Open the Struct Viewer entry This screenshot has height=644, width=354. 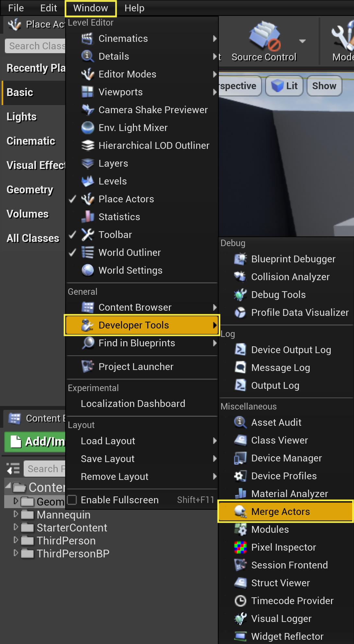(286, 583)
